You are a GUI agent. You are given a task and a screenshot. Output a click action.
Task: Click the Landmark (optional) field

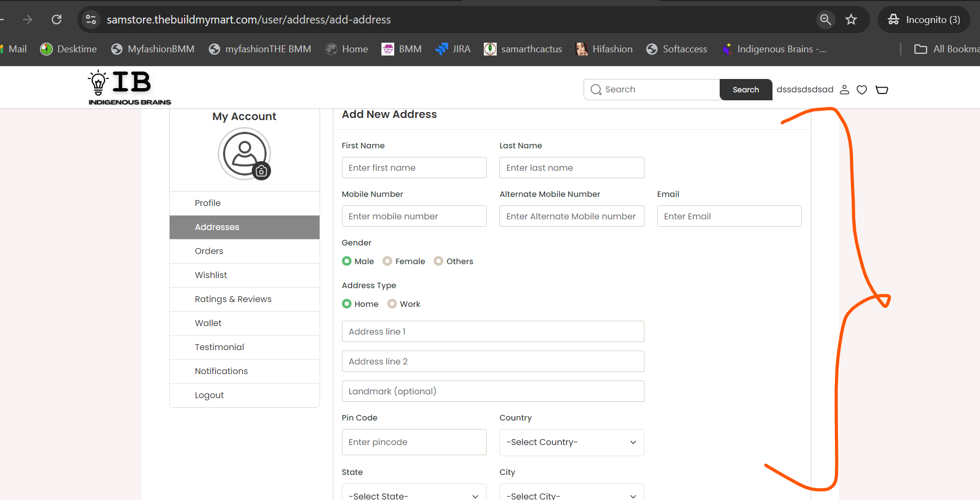493,391
